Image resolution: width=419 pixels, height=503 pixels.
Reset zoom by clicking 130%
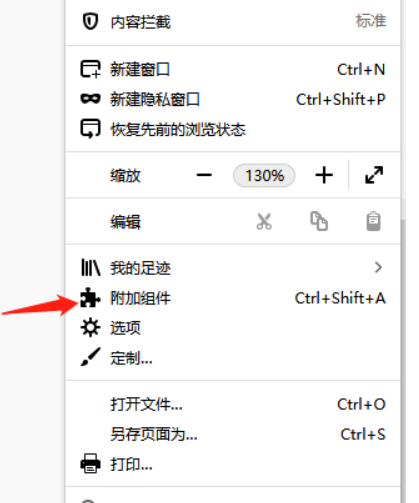[264, 175]
